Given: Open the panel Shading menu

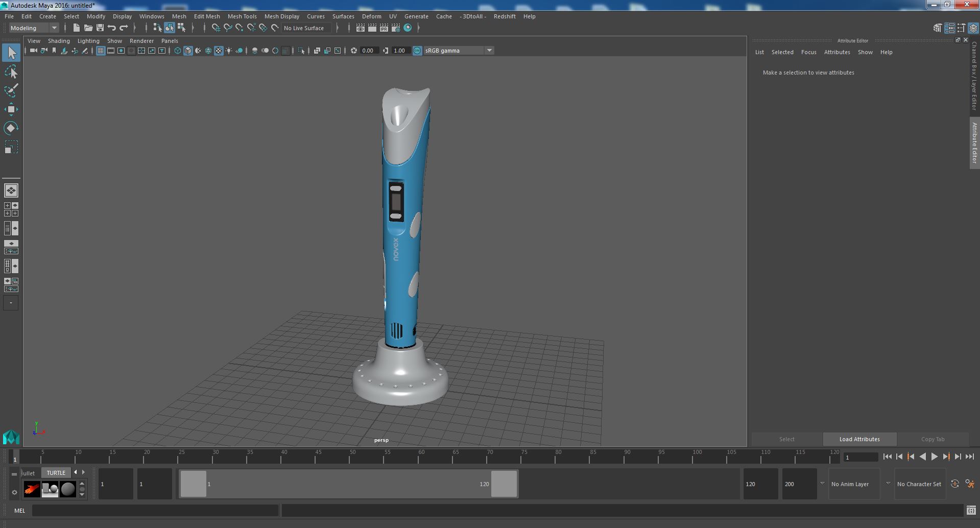Looking at the screenshot, I should (59, 41).
